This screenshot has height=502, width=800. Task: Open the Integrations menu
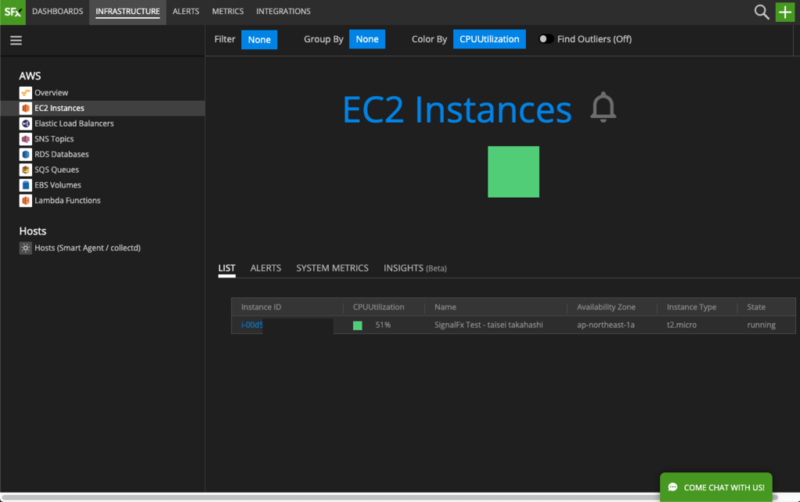[x=283, y=11]
